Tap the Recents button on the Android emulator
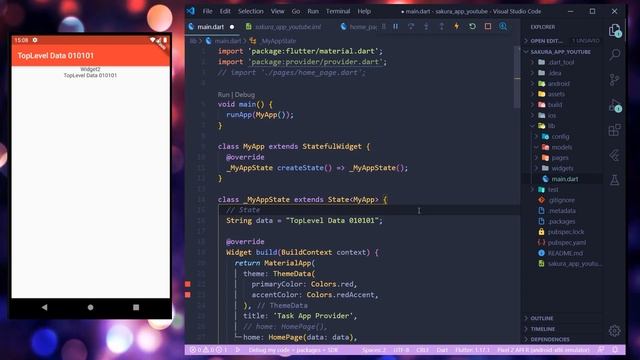This screenshot has height=360, width=640. 136,307
